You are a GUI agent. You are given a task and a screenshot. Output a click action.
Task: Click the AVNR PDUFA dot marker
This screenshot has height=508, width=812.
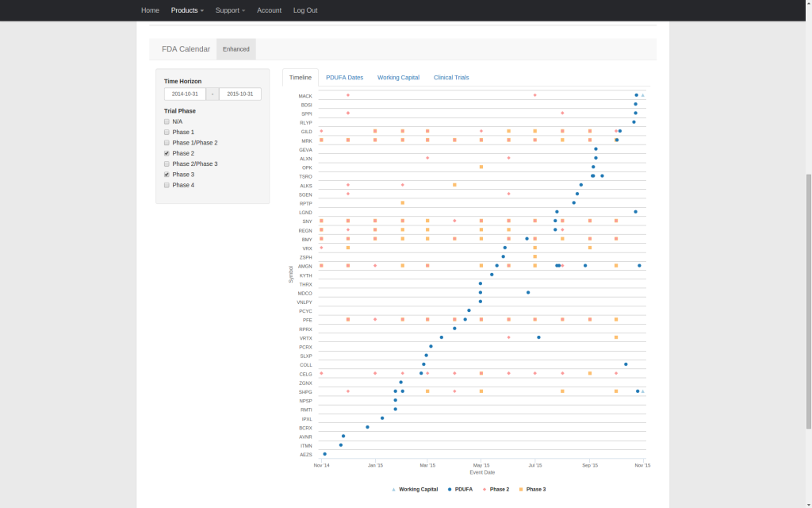point(343,436)
